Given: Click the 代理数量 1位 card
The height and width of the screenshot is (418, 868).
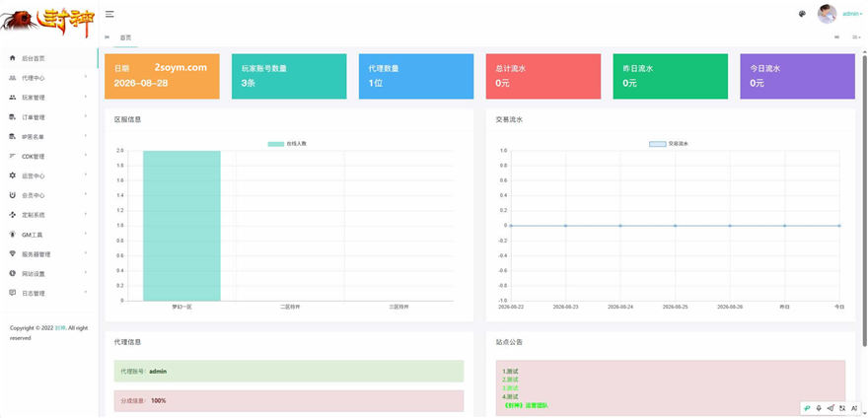Looking at the screenshot, I should (416, 76).
